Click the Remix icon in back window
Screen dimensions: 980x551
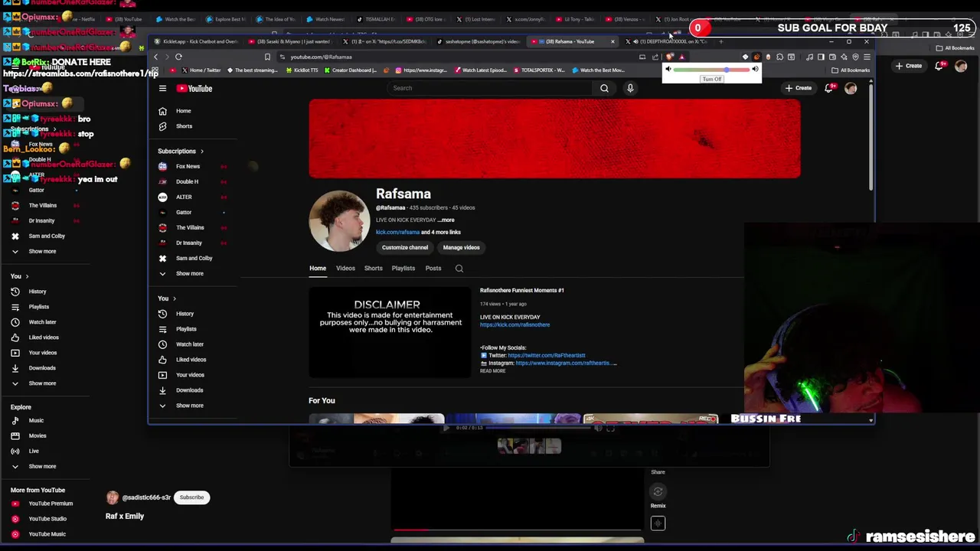[x=658, y=492]
